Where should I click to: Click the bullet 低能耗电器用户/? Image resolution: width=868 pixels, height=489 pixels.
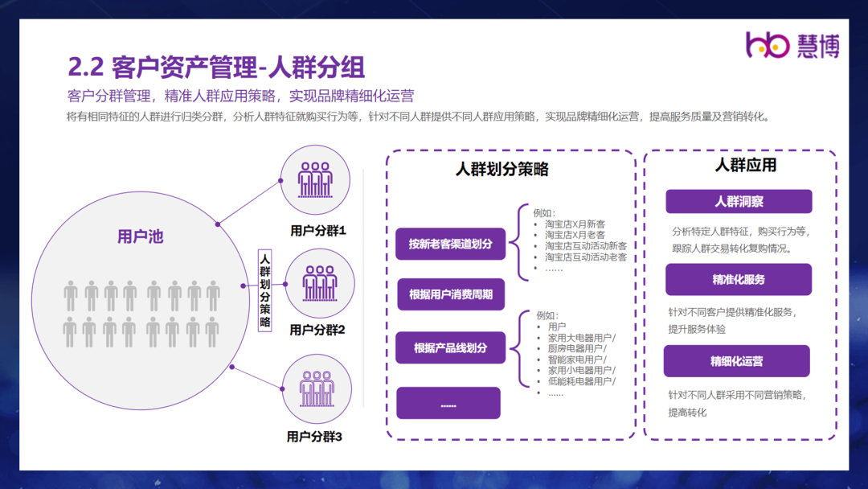tap(581, 381)
